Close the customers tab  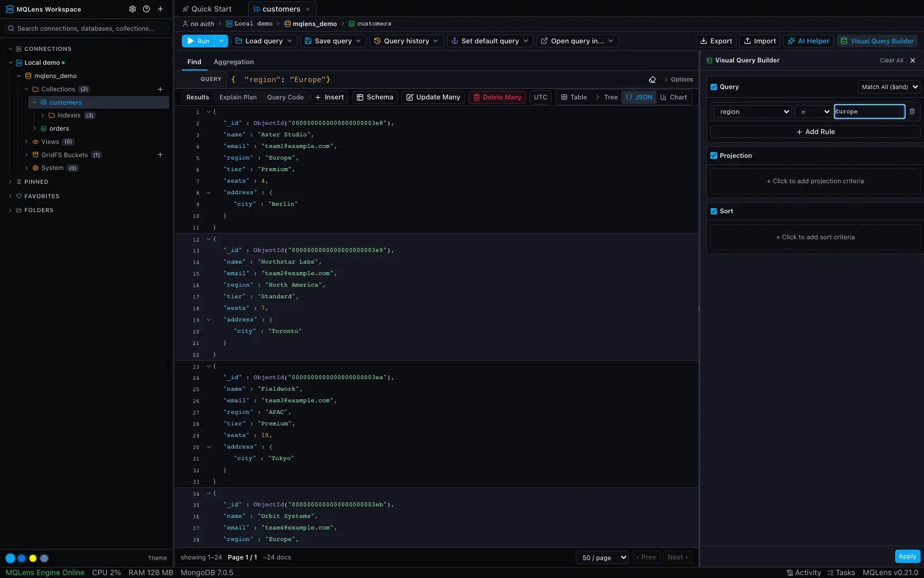click(x=308, y=9)
